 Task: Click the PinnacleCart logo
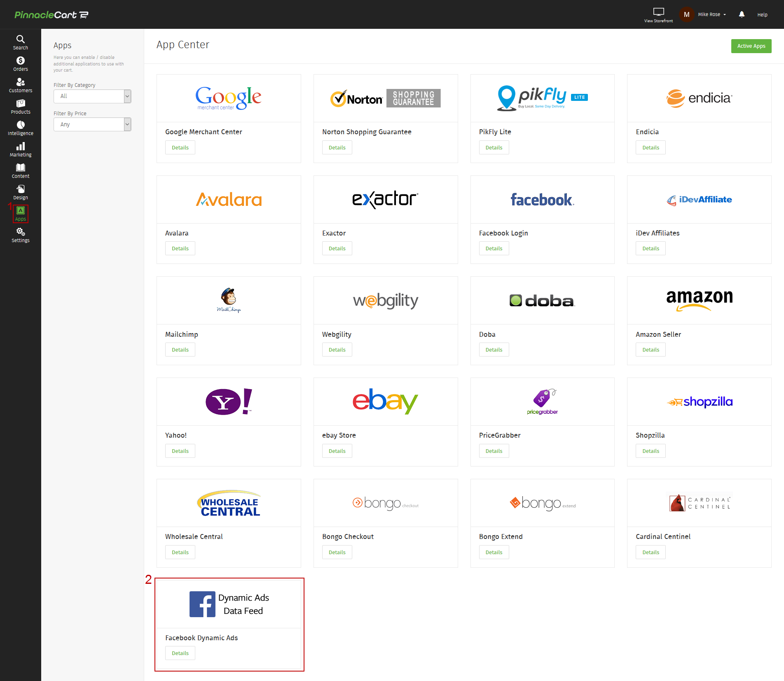[51, 15]
